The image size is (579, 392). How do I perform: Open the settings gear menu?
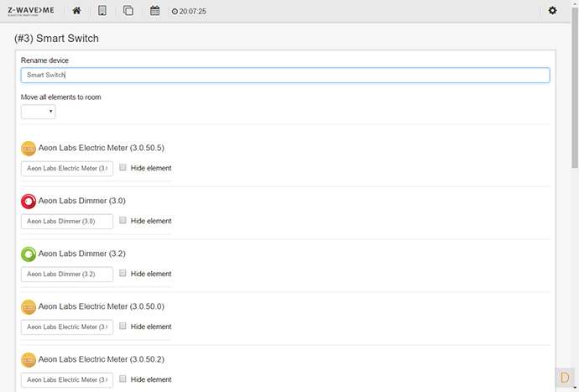tap(552, 11)
